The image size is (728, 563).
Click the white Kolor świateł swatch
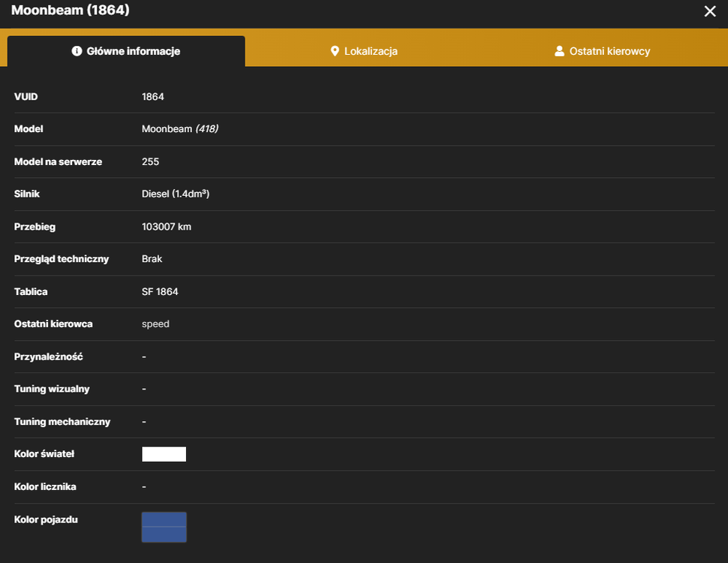[164, 454]
